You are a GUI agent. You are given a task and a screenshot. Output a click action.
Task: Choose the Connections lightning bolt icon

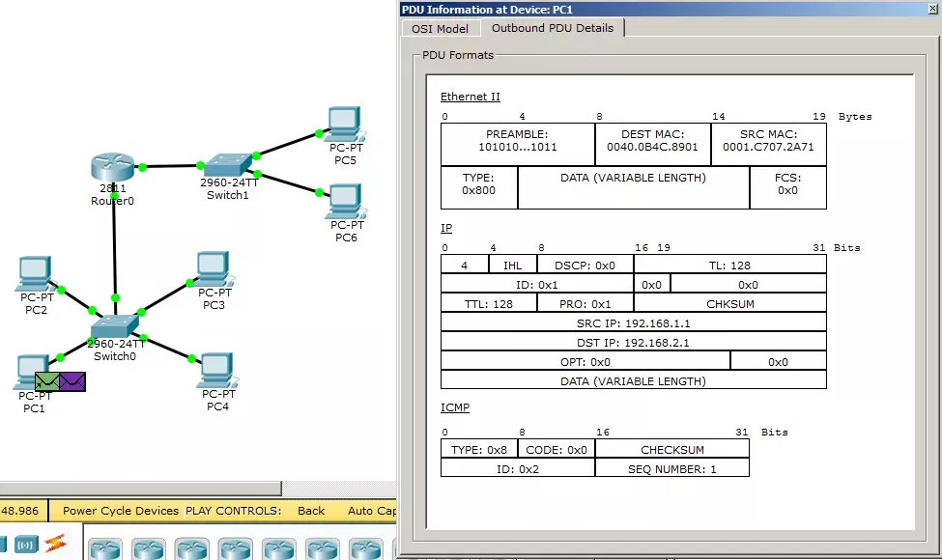55,544
